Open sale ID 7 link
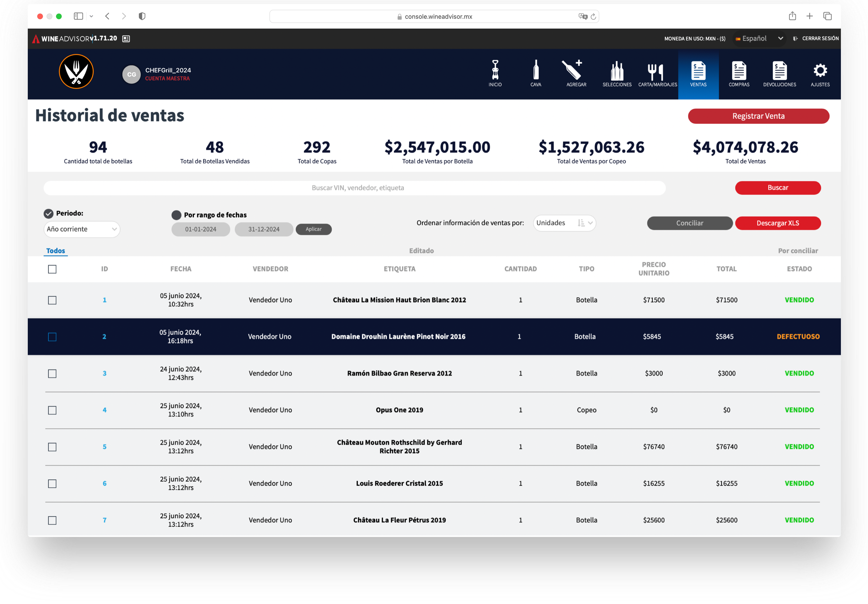The image size is (868, 604). pyautogui.click(x=104, y=520)
